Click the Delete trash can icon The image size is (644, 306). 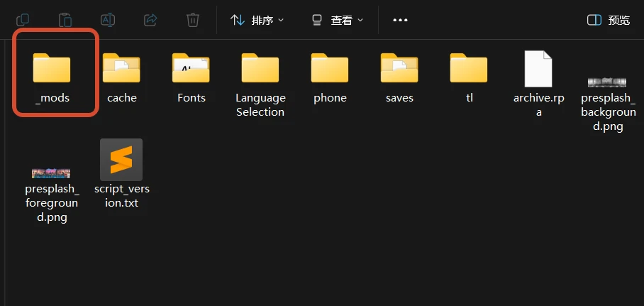(x=193, y=20)
